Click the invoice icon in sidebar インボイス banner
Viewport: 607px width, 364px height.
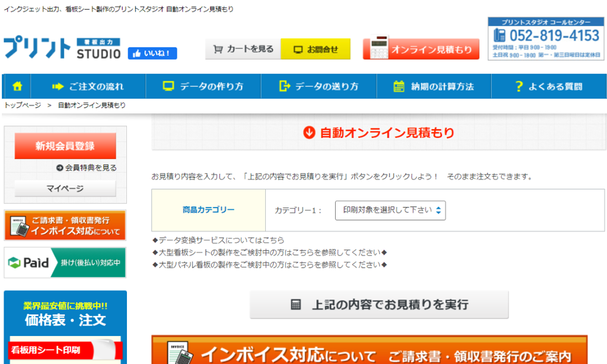click(19, 226)
